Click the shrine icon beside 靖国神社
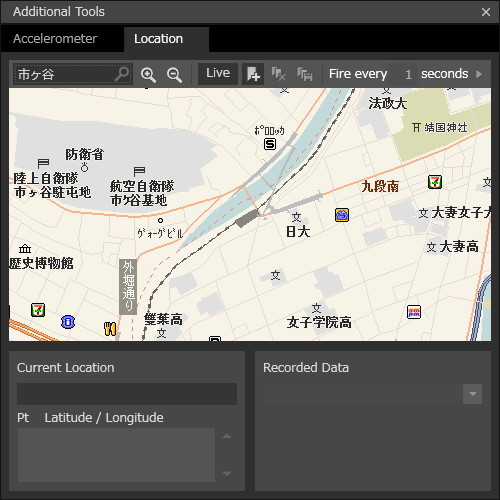This screenshot has width=500, height=500. 416,127
